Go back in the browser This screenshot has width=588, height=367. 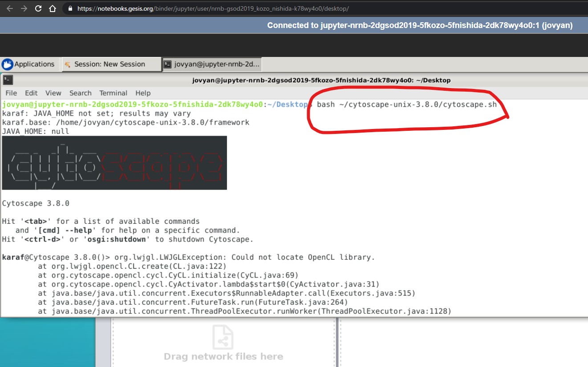[9, 8]
